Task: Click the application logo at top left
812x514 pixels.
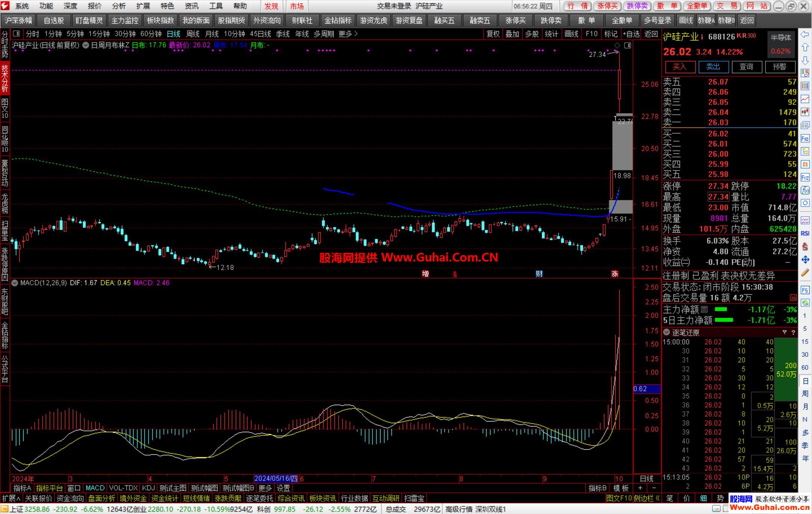Action: (x=5, y=6)
